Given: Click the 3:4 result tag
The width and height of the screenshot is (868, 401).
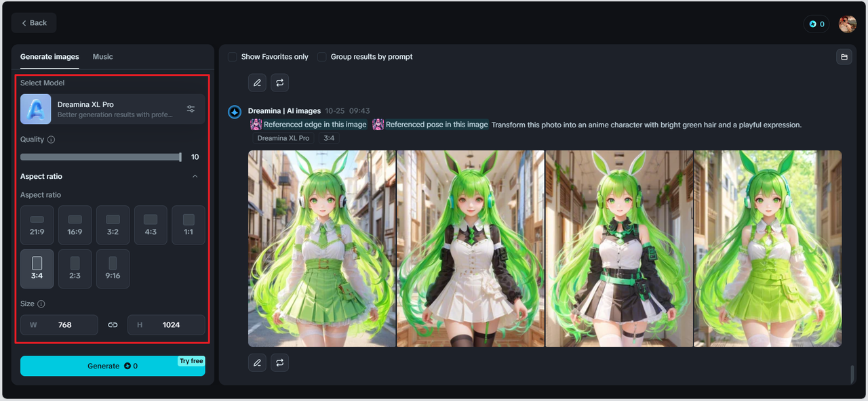Looking at the screenshot, I should coord(329,138).
